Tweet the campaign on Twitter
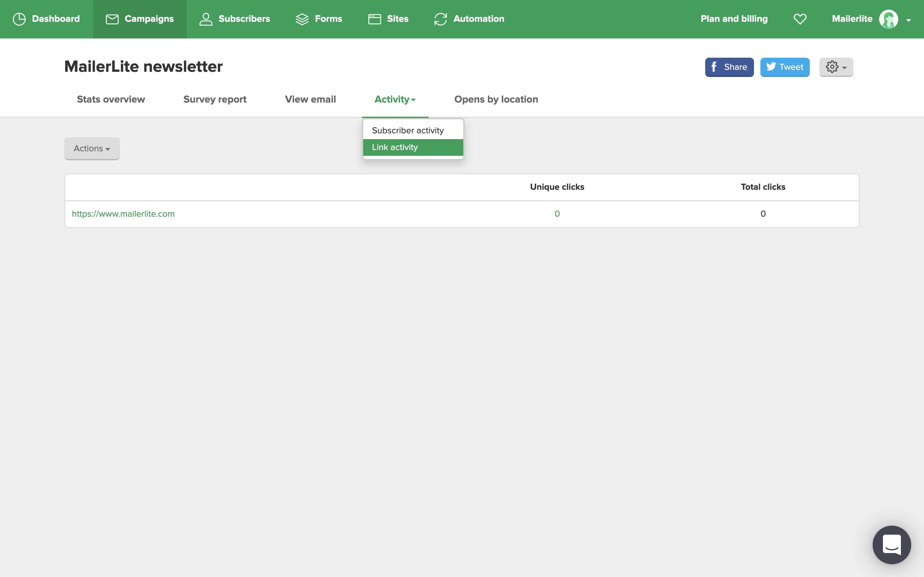 785,67
